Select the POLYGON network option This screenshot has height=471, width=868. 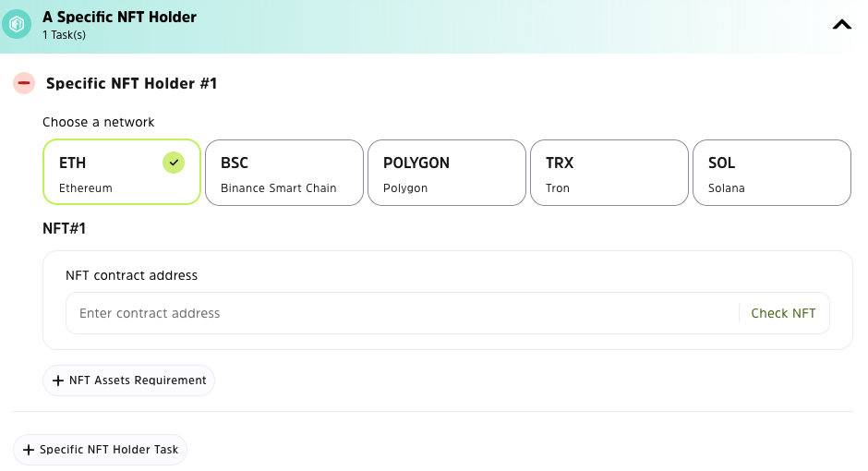[446, 172]
